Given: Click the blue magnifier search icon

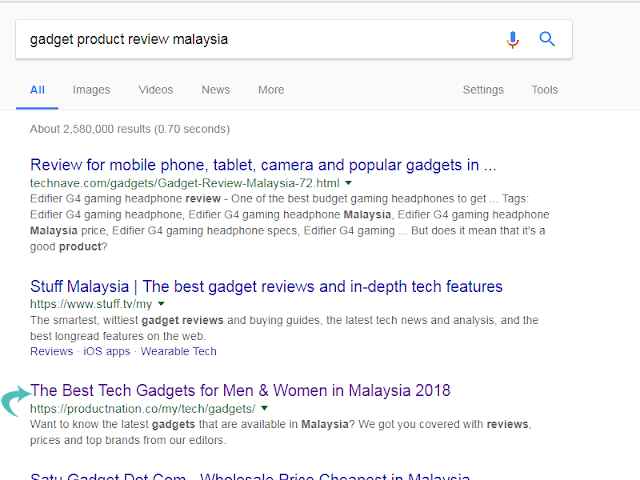Looking at the screenshot, I should (x=547, y=39).
